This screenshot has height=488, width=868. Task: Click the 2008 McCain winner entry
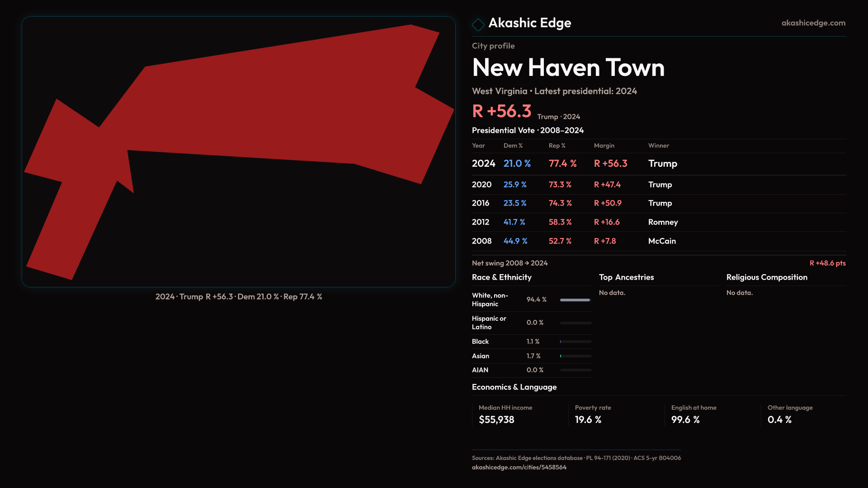(662, 241)
